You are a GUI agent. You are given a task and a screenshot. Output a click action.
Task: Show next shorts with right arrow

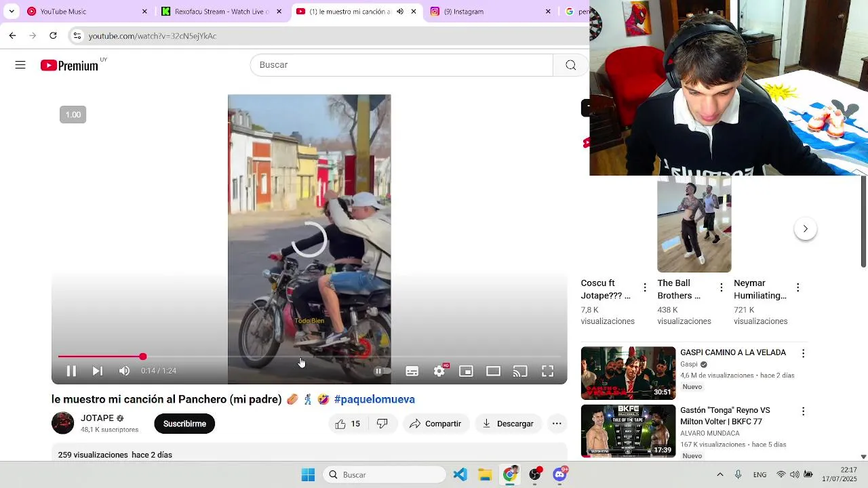[x=805, y=229]
